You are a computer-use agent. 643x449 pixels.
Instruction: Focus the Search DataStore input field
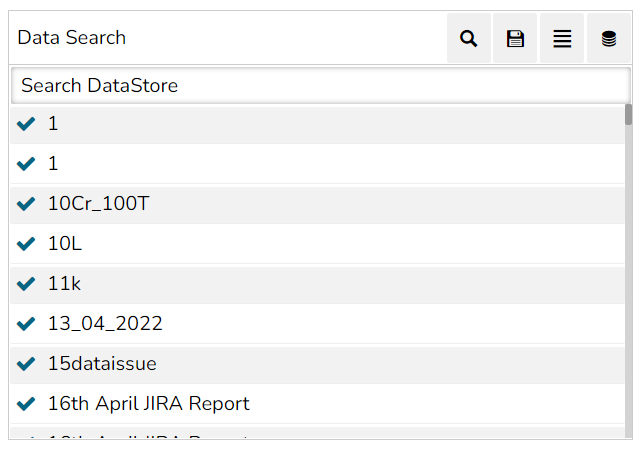320,86
